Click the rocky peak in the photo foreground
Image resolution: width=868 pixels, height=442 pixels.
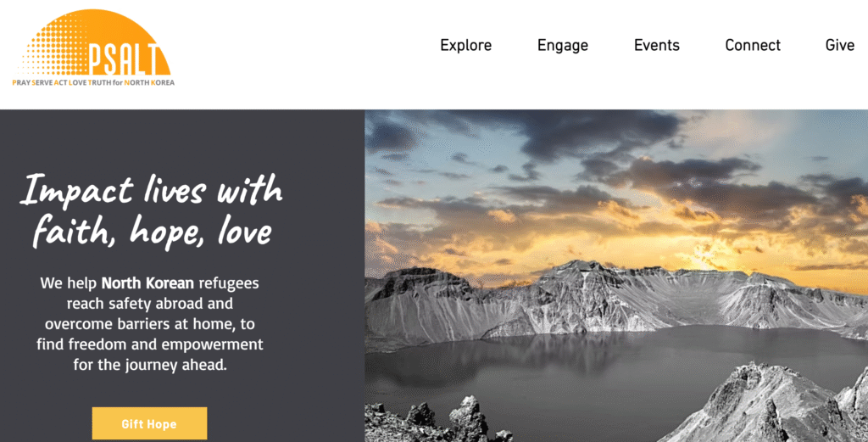coord(770,405)
